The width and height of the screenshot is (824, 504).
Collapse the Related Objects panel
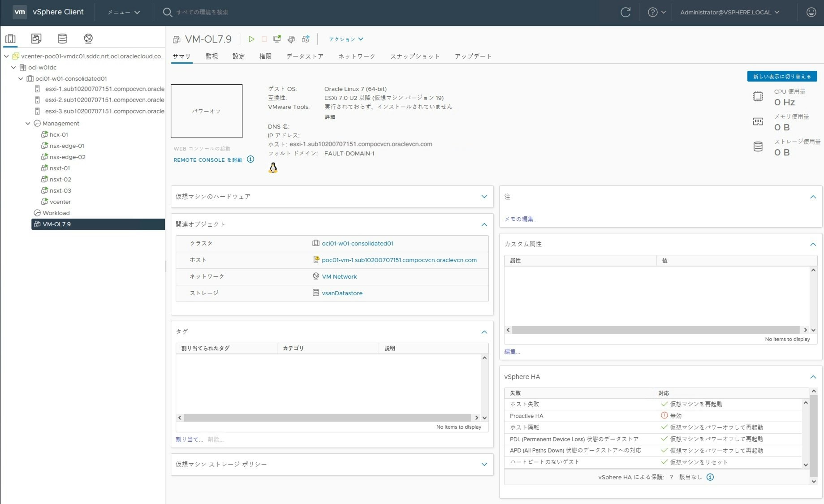pos(484,224)
